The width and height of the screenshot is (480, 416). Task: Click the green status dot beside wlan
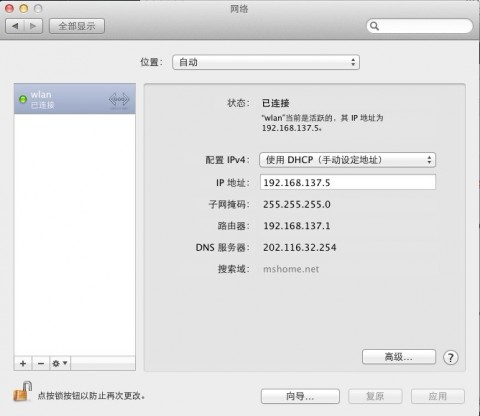point(23,99)
